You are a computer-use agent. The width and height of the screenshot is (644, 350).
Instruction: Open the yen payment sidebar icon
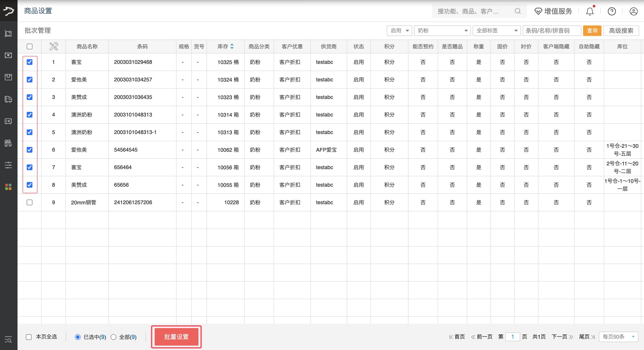[8, 55]
